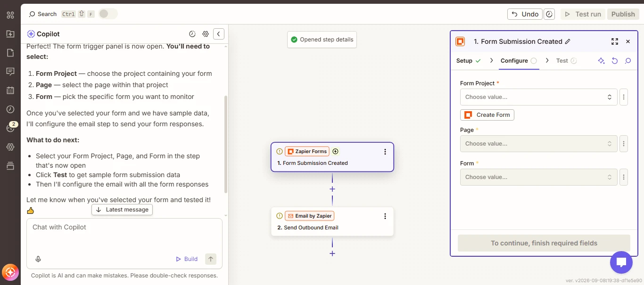
Task: Click the search icon in step panel
Action: [628, 61]
